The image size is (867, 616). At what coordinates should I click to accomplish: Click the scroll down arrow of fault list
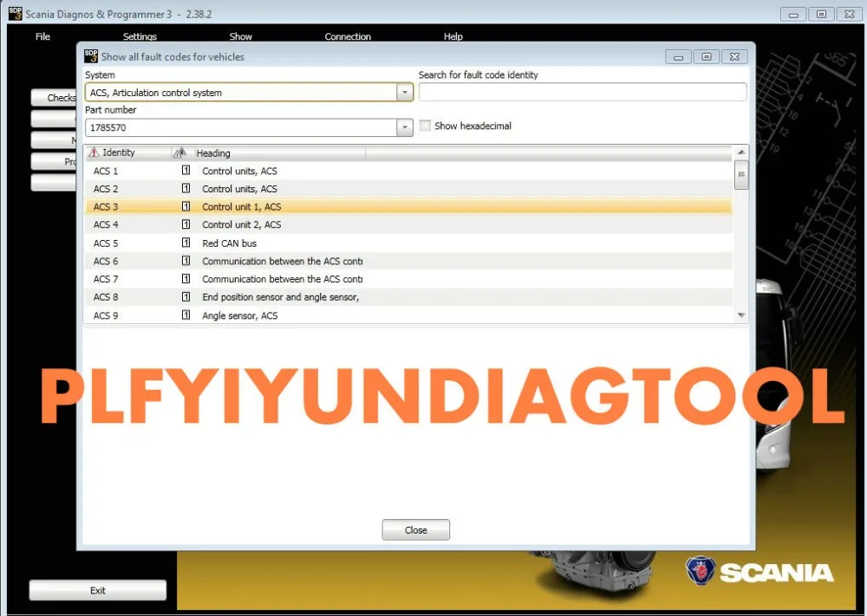click(x=741, y=314)
